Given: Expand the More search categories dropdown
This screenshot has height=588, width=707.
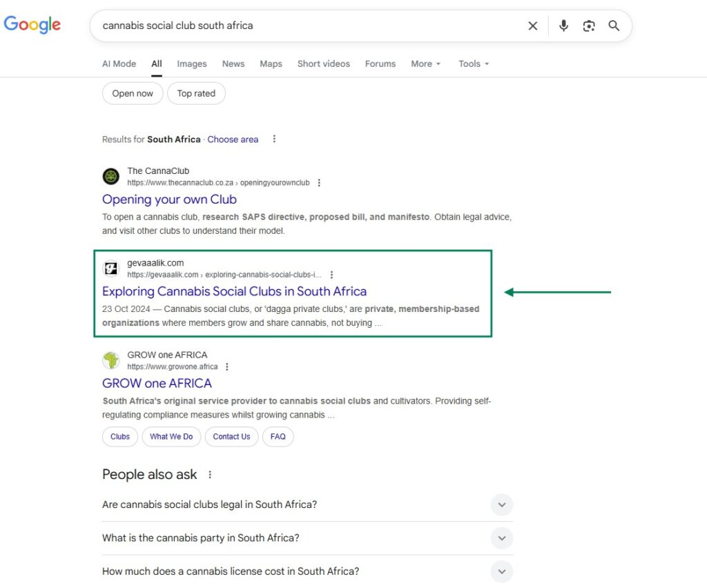Looking at the screenshot, I should coord(425,63).
